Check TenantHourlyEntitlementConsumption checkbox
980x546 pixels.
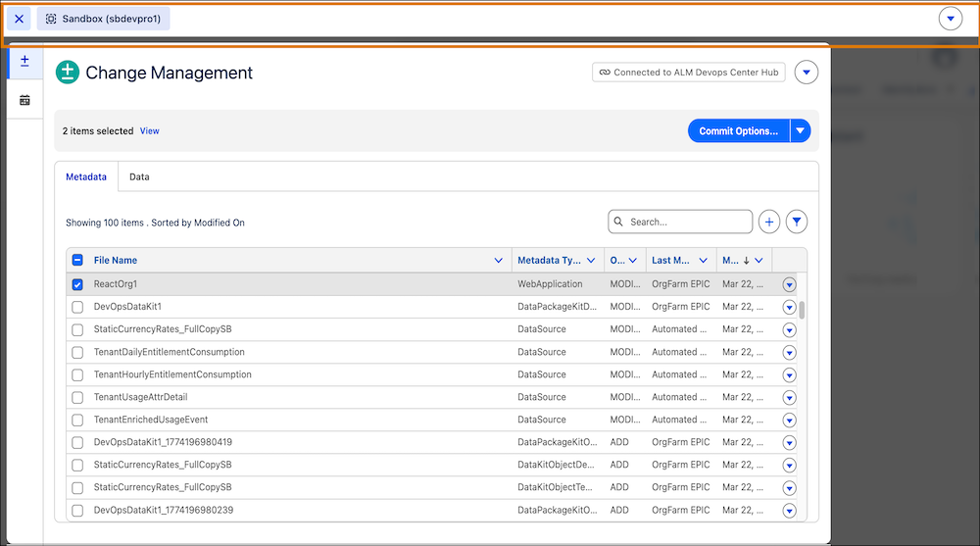(x=77, y=375)
